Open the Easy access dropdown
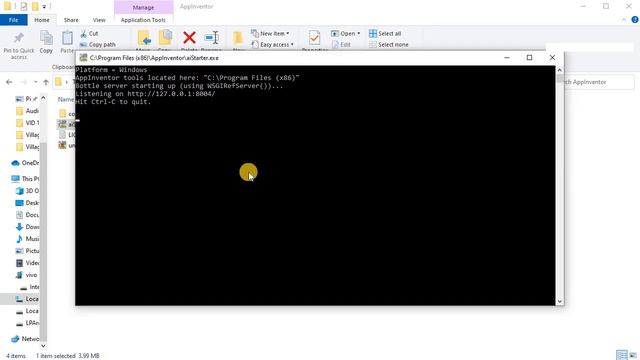 click(x=272, y=44)
